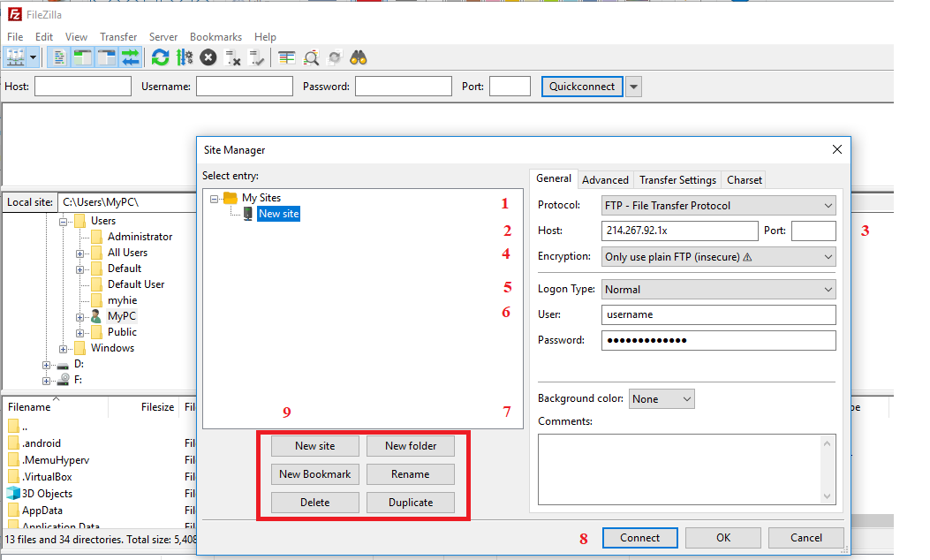Image resolution: width=930 pixels, height=560 pixels.
Task: Click OK in Site Manager
Action: [x=723, y=538]
